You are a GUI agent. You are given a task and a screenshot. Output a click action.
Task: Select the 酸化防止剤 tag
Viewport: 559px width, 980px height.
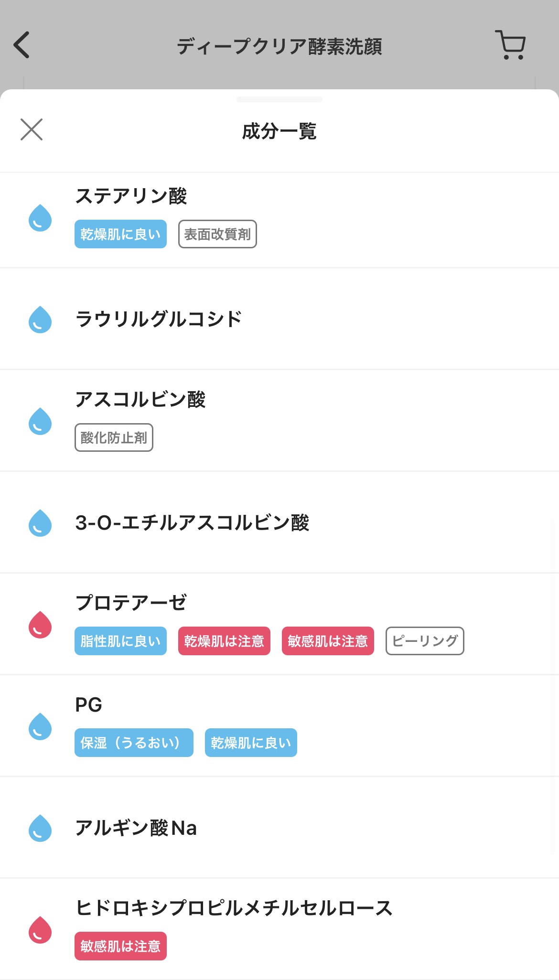[x=114, y=437]
